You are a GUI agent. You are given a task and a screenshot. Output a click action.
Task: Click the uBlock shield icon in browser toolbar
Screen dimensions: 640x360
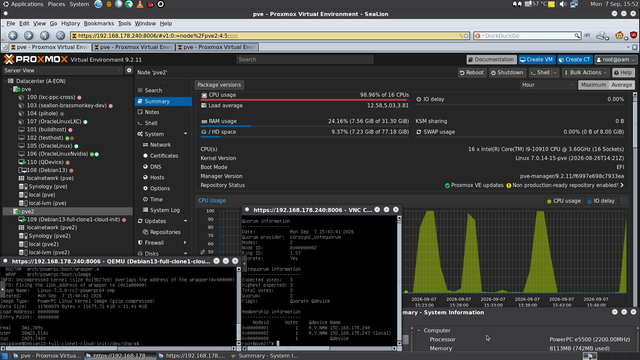point(633,36)
